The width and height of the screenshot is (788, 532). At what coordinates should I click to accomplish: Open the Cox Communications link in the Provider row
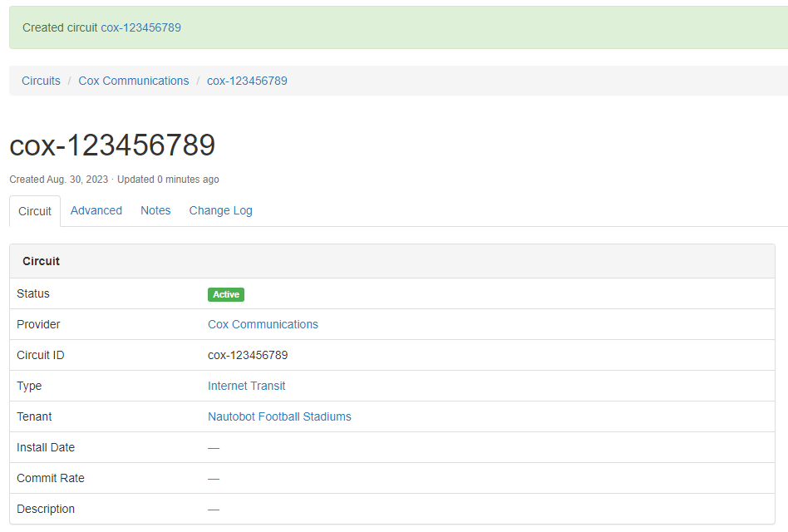tap(263, 324)
